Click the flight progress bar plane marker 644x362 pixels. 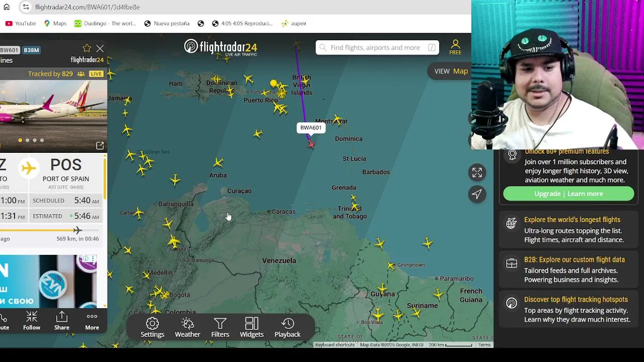pyautogui.click(x=77, y=230)
